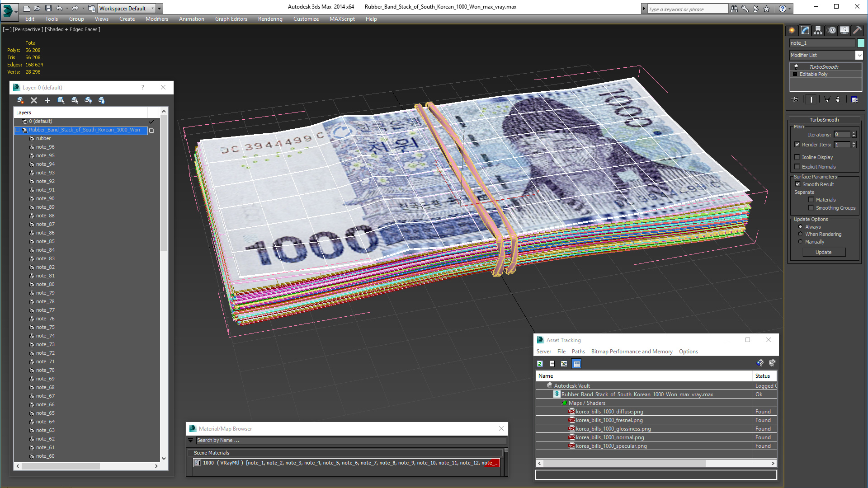The height and width of the screenshot is (488, 868).
Task: Click the Save File floppy disk icon
Action: (48, 8)
